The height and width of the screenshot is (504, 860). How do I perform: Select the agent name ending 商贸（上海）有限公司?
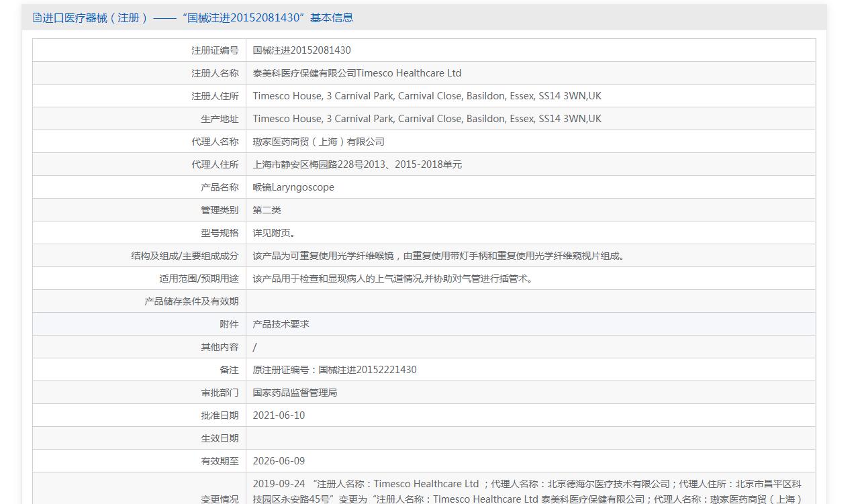[319, 142]
